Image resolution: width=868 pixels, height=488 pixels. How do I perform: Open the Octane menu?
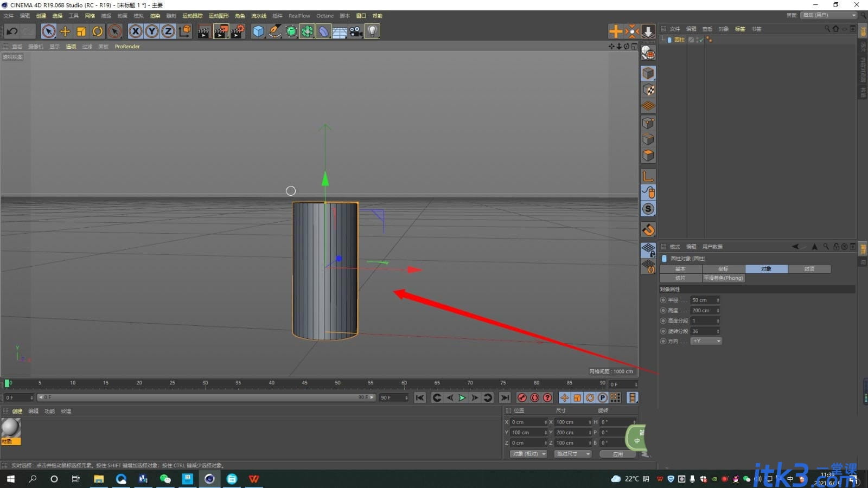click(x=325, y=16)
